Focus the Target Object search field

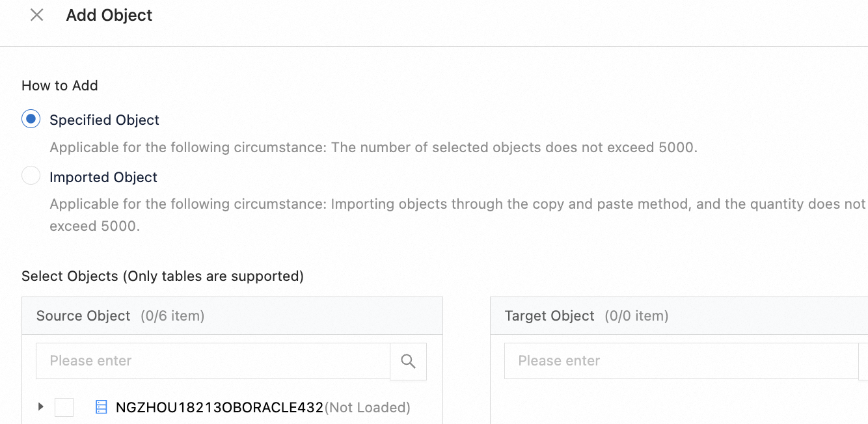coord(681,361)
